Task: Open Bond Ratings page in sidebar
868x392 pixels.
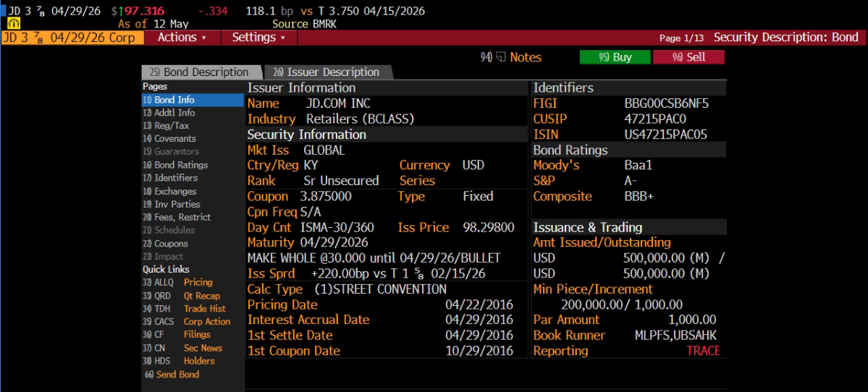Action: (175, 165)
